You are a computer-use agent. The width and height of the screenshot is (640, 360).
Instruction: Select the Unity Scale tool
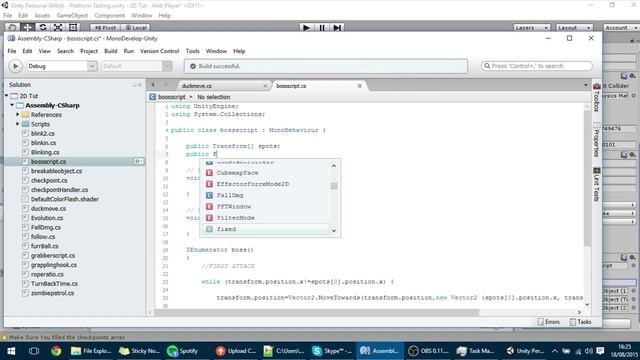58,27
